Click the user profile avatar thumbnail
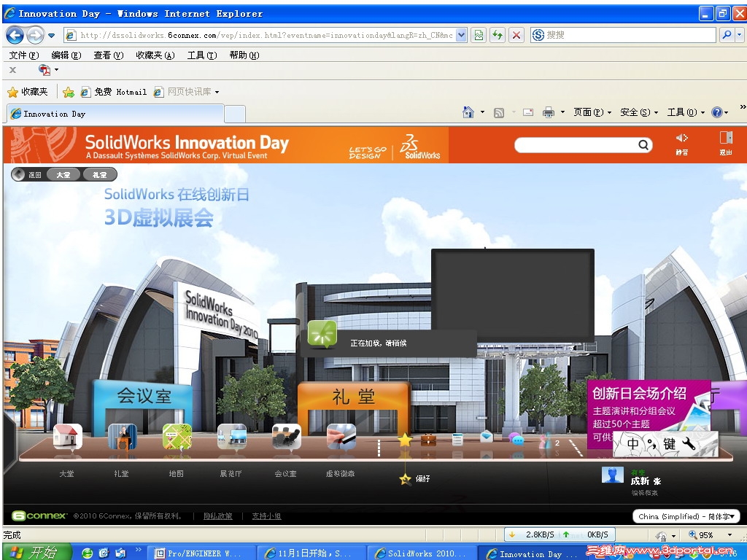 [613, 475]
